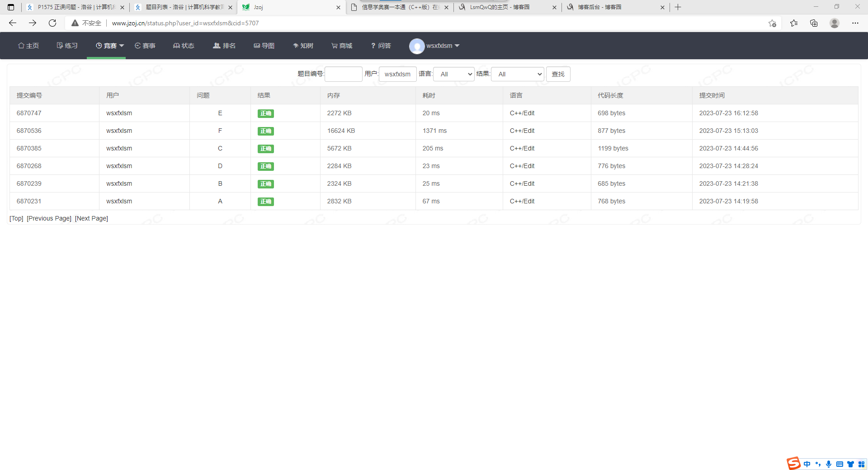The width and height of the screenshot is (868, 470).
Task: Open the IME toolbox grid
Action: pos(861,464)
